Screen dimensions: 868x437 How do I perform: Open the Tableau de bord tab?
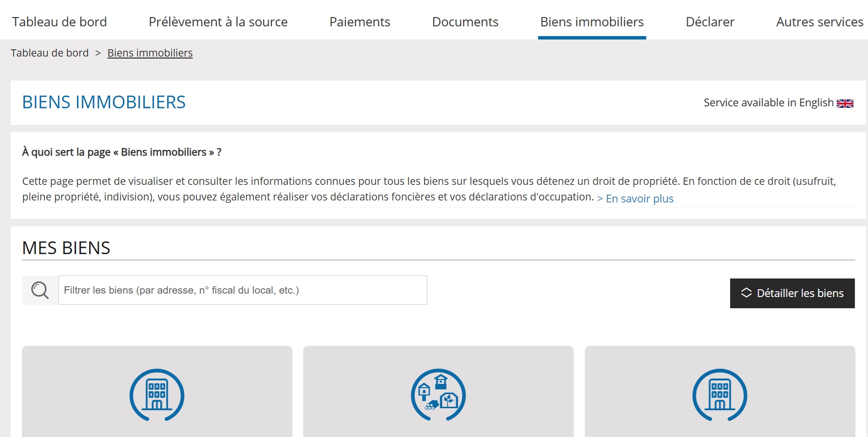coord(59,22)
